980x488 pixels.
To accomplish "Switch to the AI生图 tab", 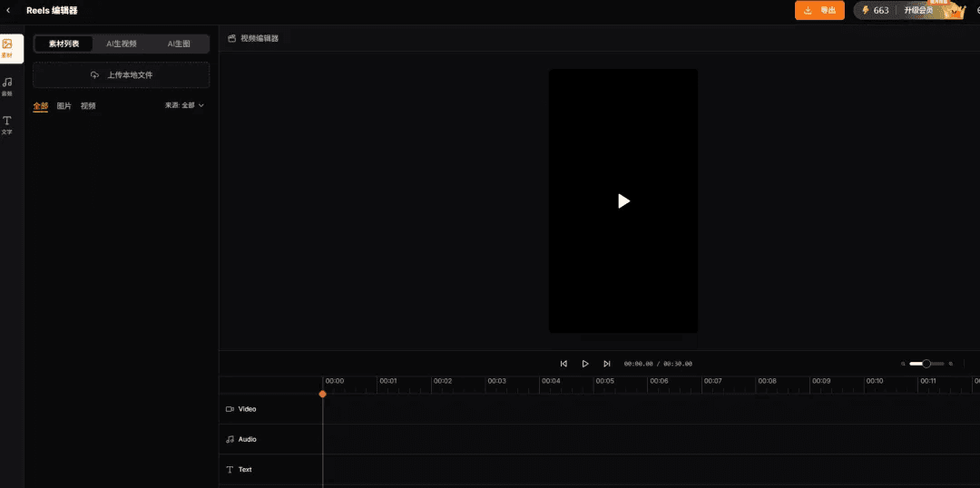I will [x=179, y=44].
